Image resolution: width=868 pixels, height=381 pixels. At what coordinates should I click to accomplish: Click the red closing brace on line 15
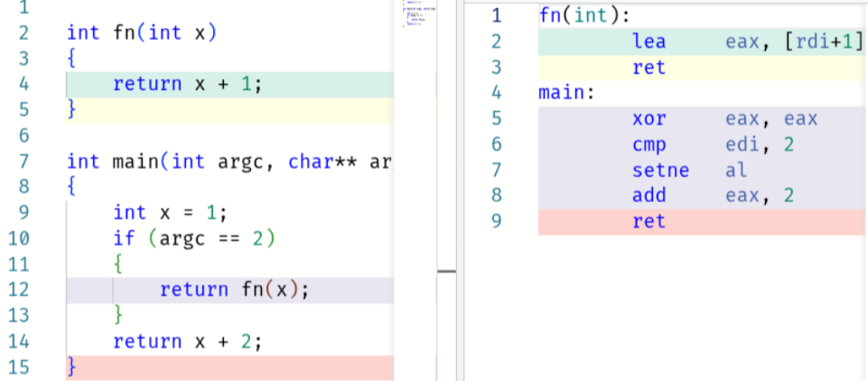coord(71,367)
